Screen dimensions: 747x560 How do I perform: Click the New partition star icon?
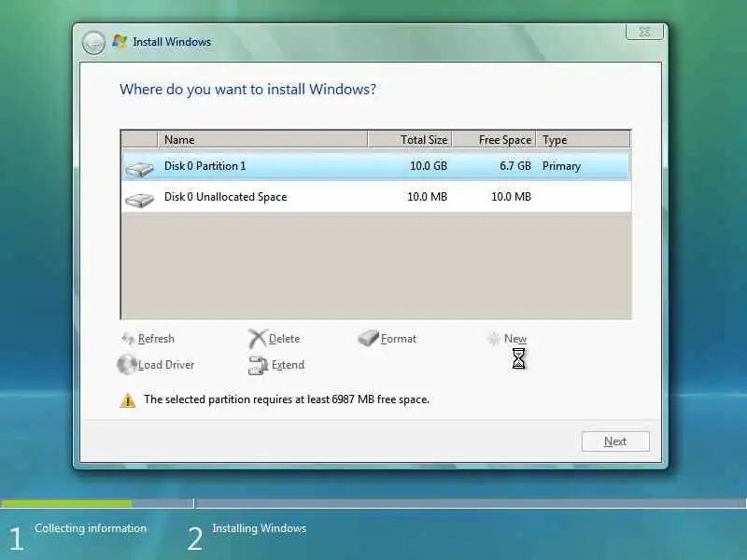click(494, 339)
